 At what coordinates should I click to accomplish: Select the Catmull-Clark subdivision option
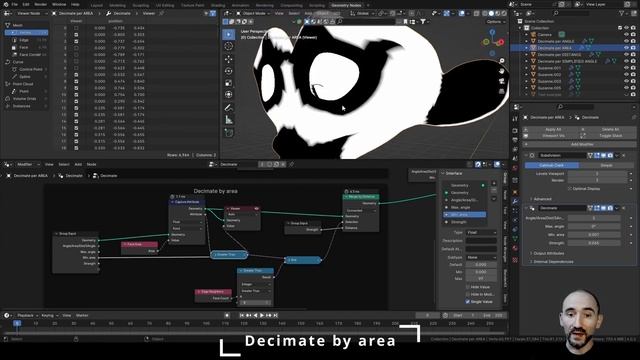(551, 165)
